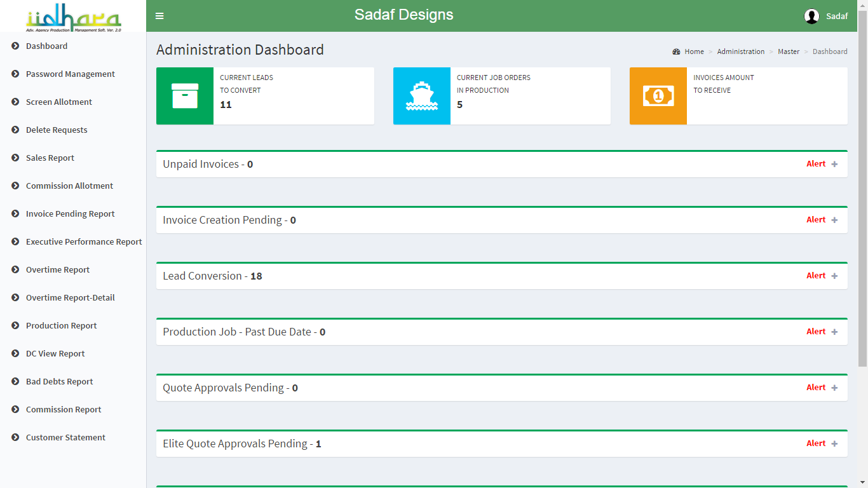
Task: Click the arrow icon beside Dashboard
Action: pos(15,46)
